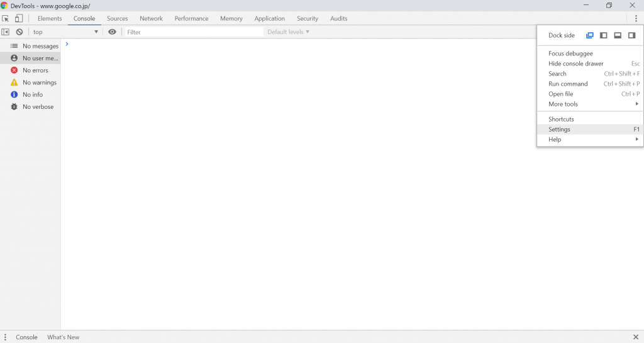Open the Application tab
The image size is (644, 343).
point(269,18)
